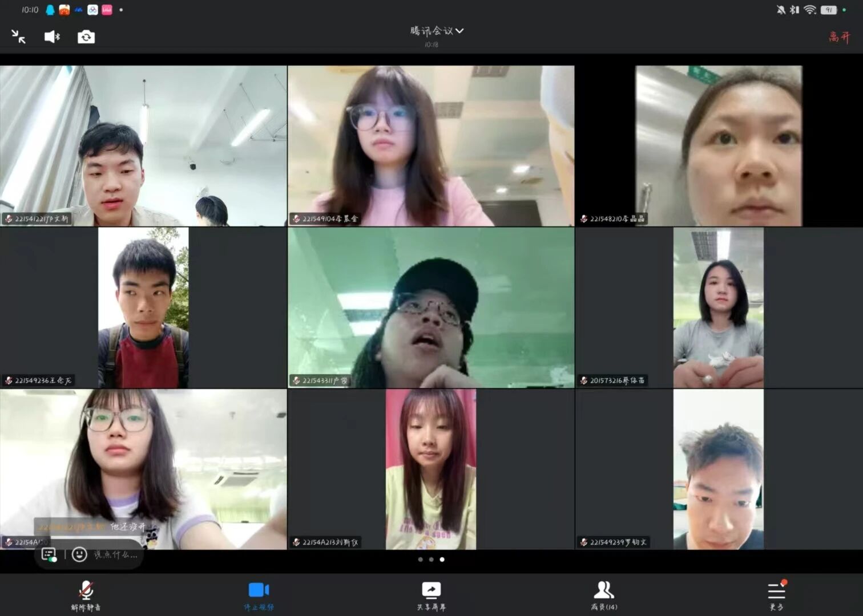Toggle the Bluetooth speaker audio output
Viewport: 863px width, 616px height.
tap(52, 37)
